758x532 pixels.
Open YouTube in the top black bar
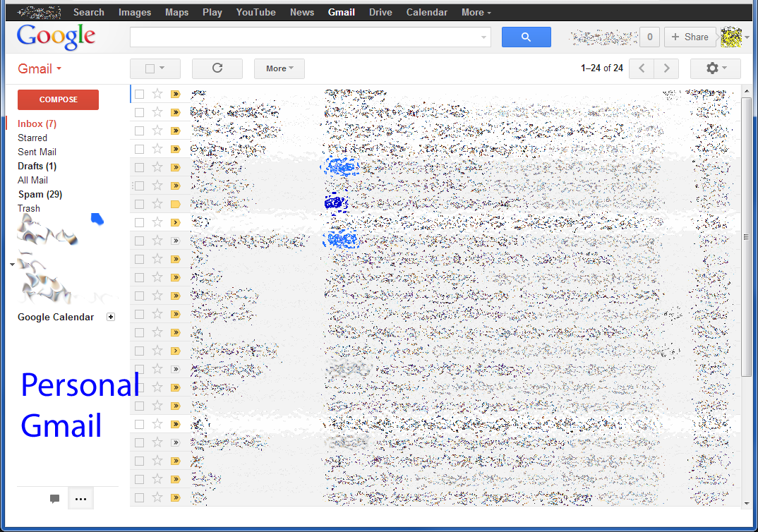point(255,13)
